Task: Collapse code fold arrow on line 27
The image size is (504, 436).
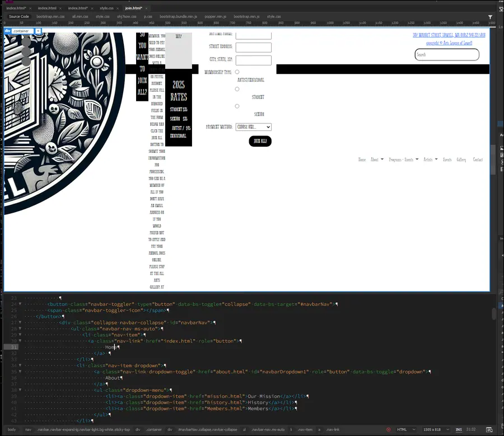Action: pyautogui.click(x=20, y=322)
